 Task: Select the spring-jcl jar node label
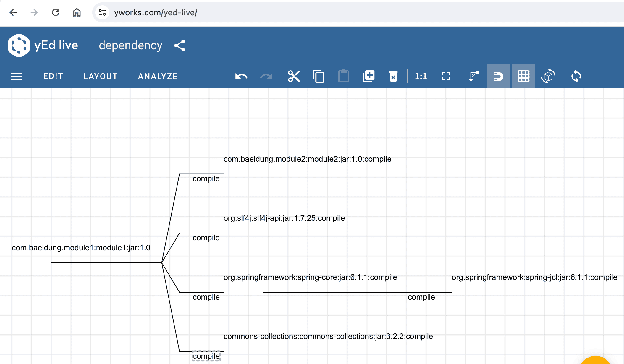534,277
